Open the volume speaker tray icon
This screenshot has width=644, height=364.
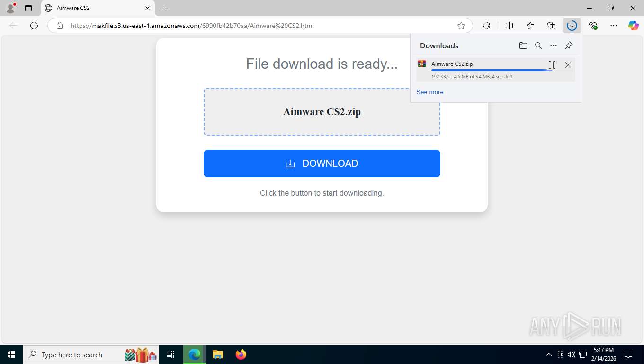571,355
